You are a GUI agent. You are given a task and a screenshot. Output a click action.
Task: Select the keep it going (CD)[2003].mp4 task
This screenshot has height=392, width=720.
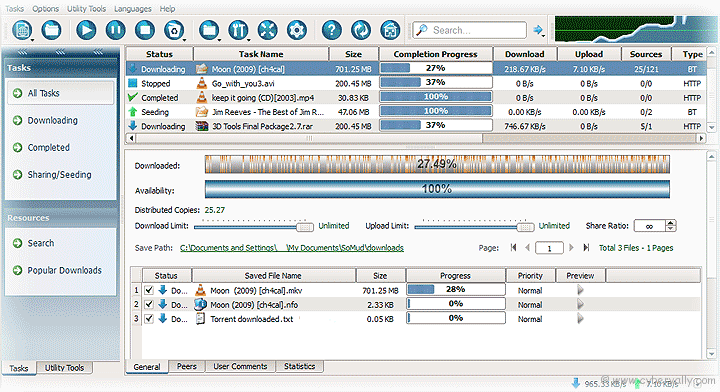pyautogui.click(x=415, y=98)
